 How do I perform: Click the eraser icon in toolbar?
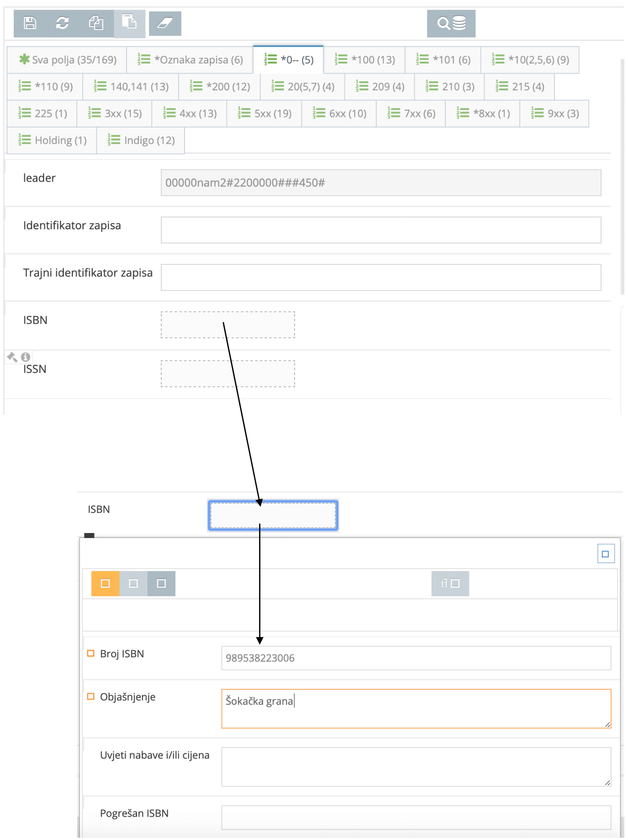coord(165,23)
